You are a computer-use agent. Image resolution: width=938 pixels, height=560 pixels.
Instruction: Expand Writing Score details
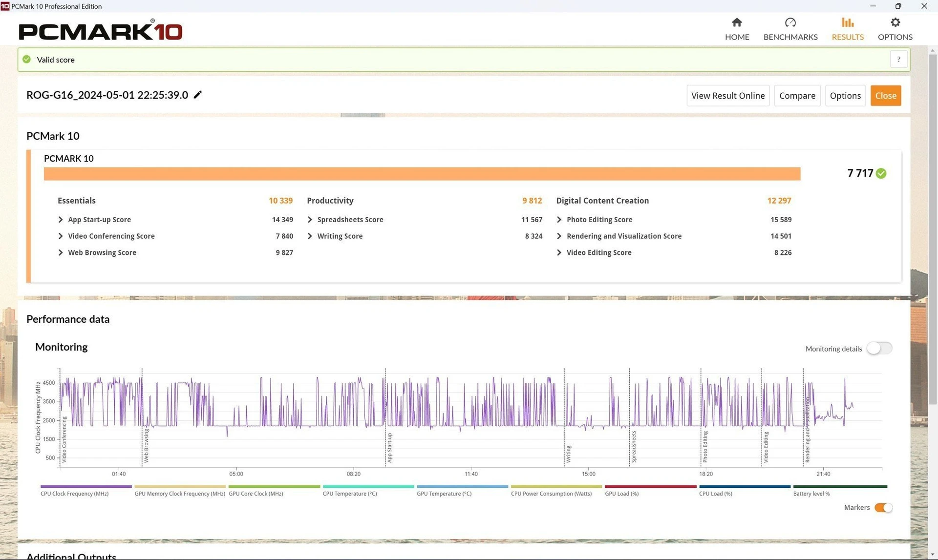point(310,236)
